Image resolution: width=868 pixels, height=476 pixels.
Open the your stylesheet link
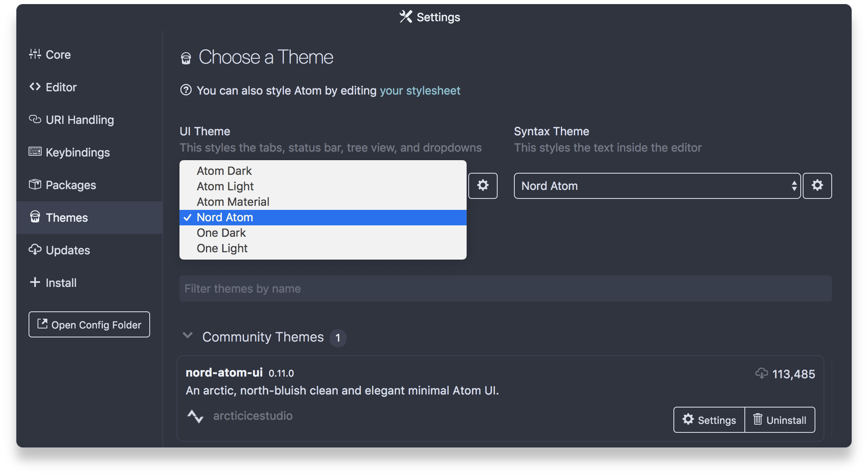(x=420, y=90)
